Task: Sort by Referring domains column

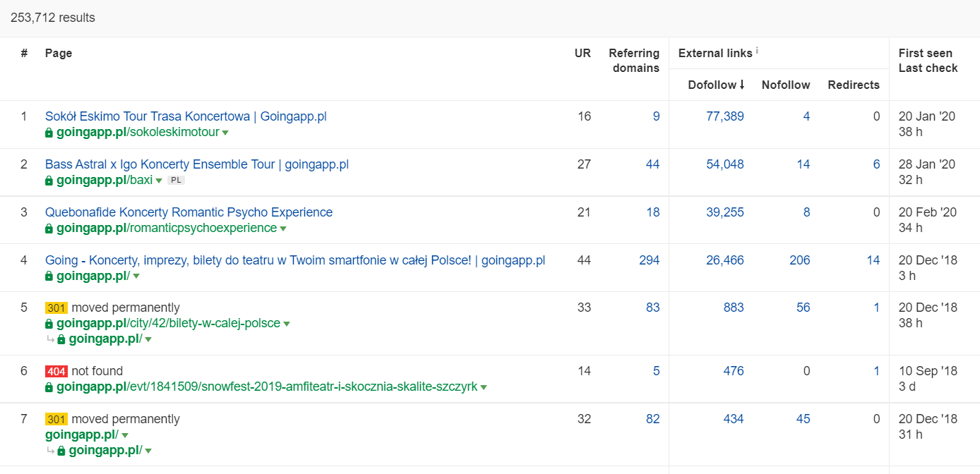Action: click(x=633, y=60)
